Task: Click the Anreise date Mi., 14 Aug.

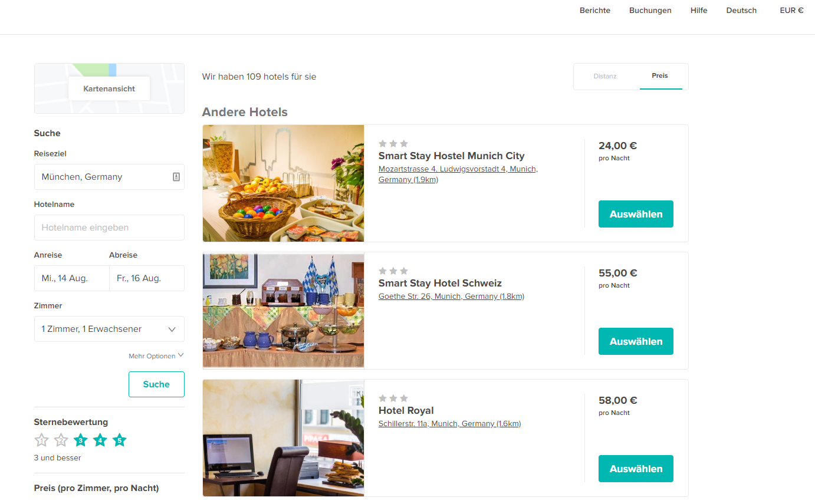Action: [71, 278]
